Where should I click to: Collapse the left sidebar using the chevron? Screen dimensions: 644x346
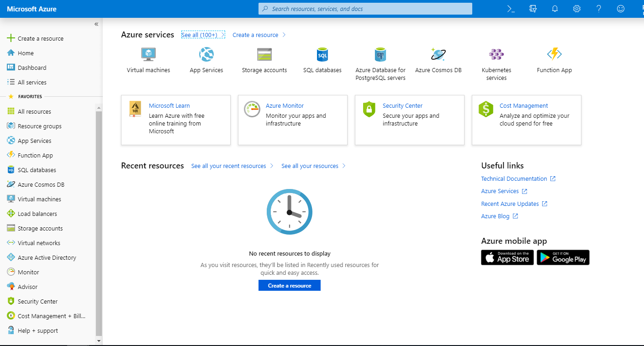(x=96, y=24)
